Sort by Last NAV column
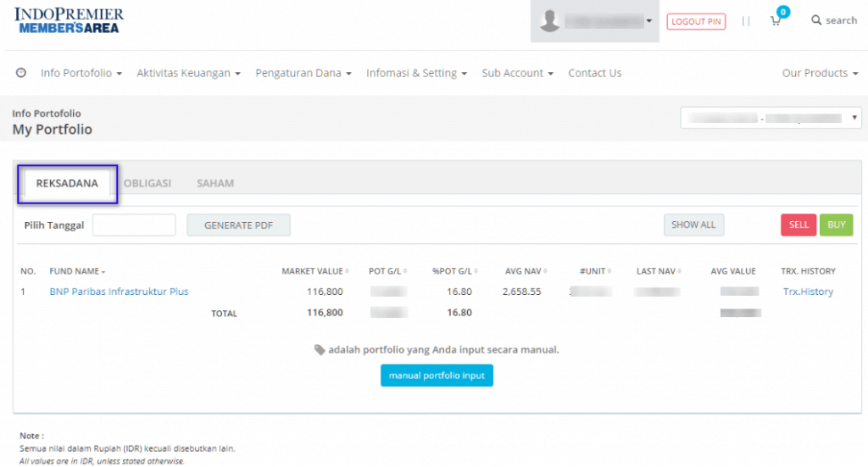The width and height of the screenshot is (868, 467). (x=659, y=271)
